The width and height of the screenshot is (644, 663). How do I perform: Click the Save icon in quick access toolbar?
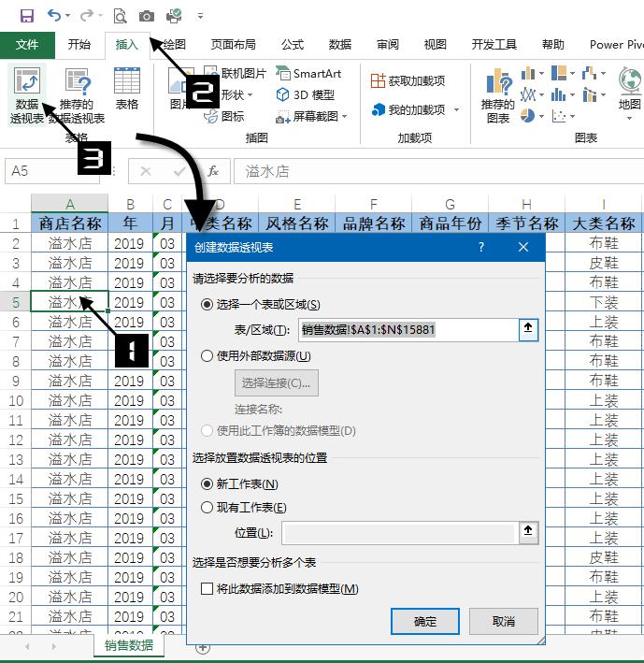click(x=27, y=16)
